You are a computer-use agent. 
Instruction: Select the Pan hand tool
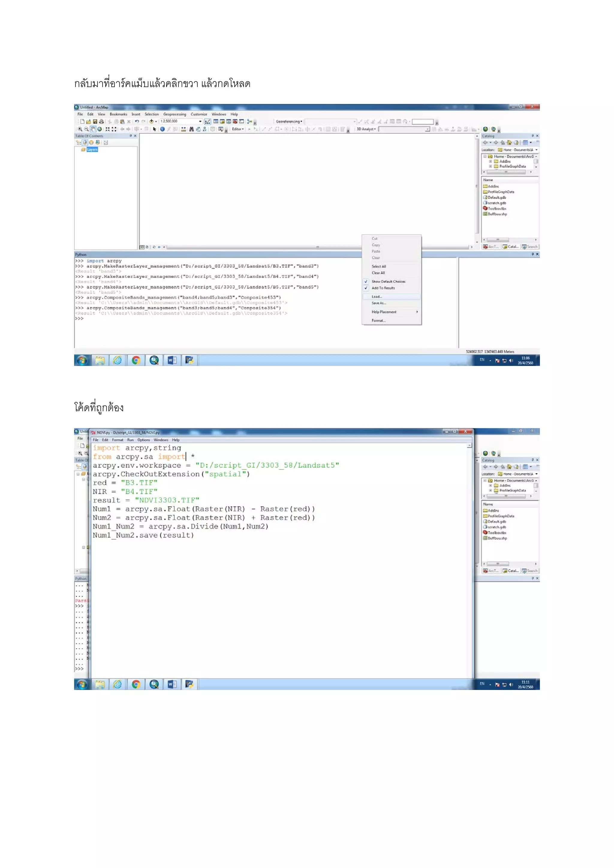click(x=93, y=129)
